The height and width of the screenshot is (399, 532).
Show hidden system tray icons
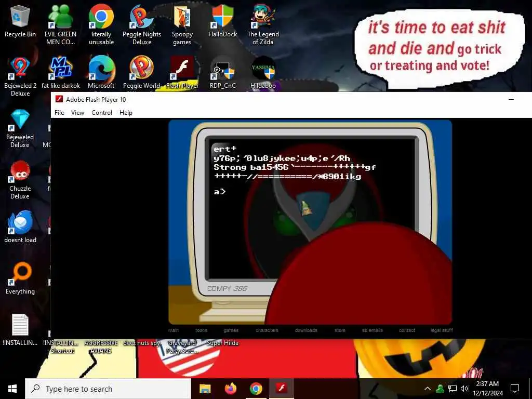click(x=428, y=389)
